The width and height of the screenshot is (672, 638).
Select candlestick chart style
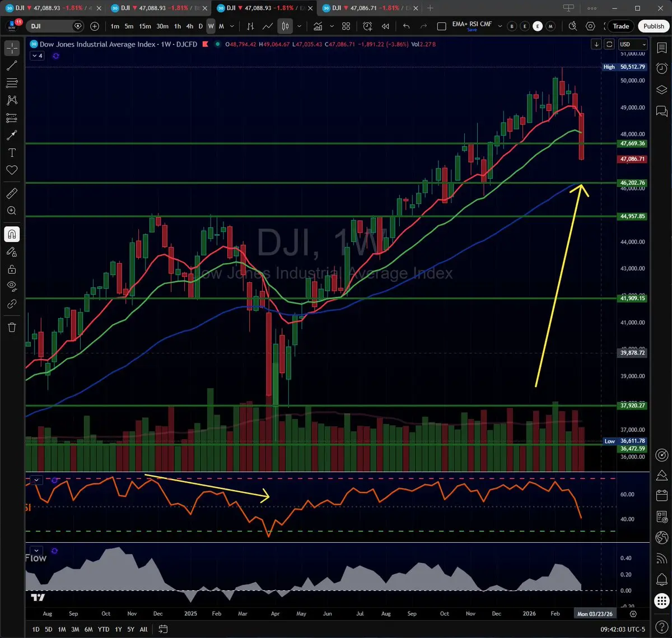point(285,26)
